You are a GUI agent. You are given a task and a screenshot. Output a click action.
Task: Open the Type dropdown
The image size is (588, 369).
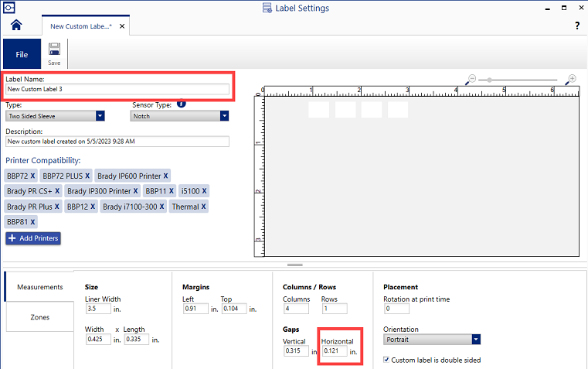(x=100, y=116)
